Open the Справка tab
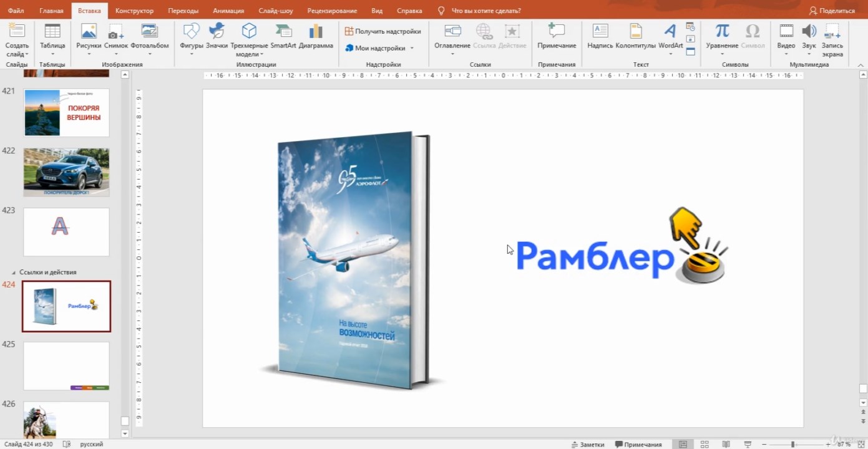Image resolution: width=868 pixels, height=449 pixels. coord(409,11)
